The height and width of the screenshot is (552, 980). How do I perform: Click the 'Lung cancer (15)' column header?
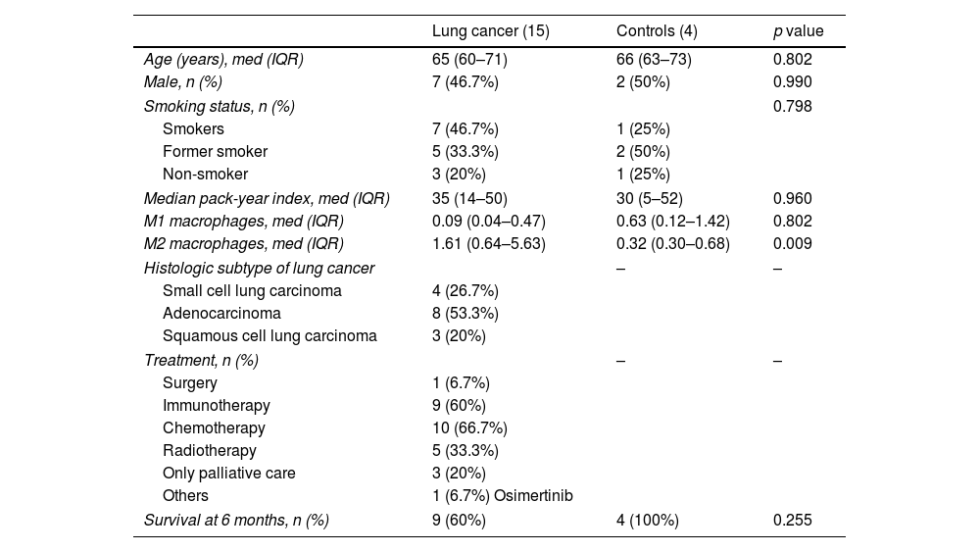490,30
